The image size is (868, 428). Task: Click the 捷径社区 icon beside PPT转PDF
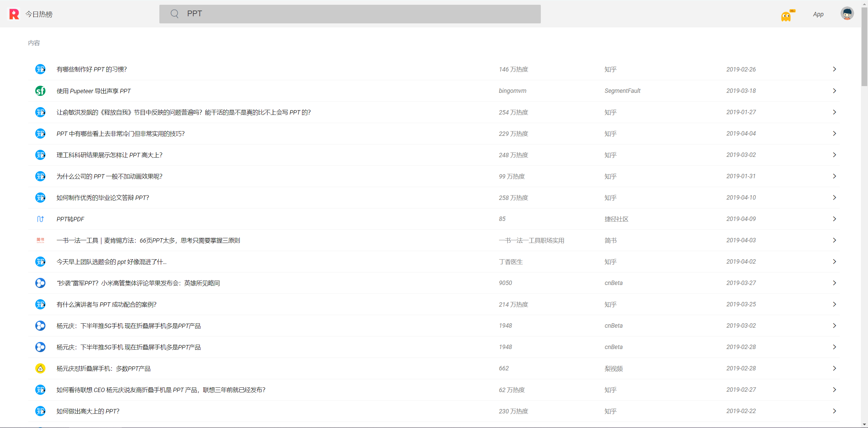pyautogui.click(x=40, y=219)
